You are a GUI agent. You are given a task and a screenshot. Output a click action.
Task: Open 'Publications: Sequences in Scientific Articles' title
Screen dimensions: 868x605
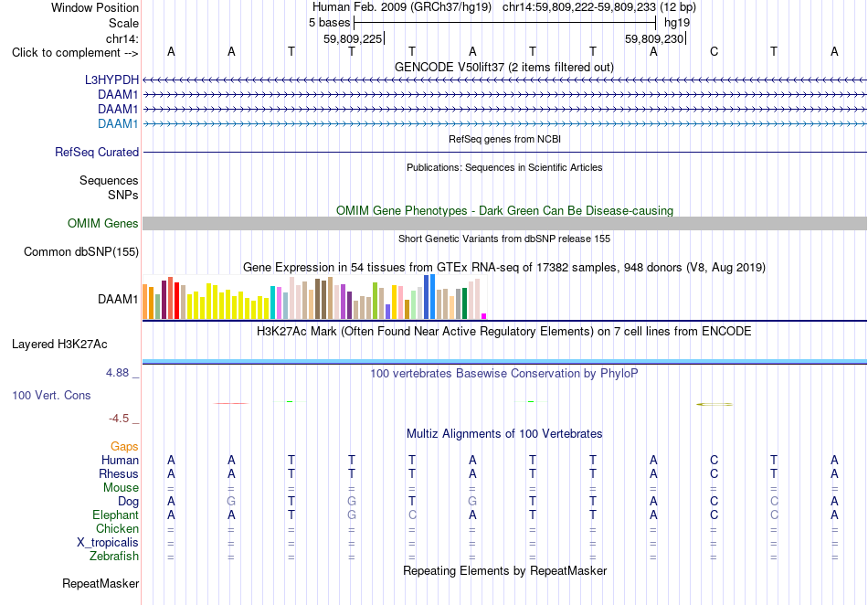[x=504, y=167]
